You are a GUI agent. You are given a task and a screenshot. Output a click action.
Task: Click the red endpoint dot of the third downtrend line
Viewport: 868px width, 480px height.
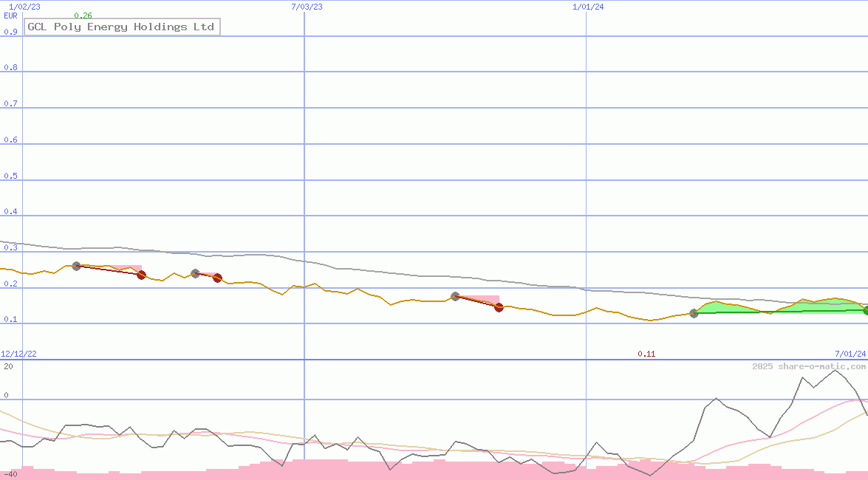point(499,308)
